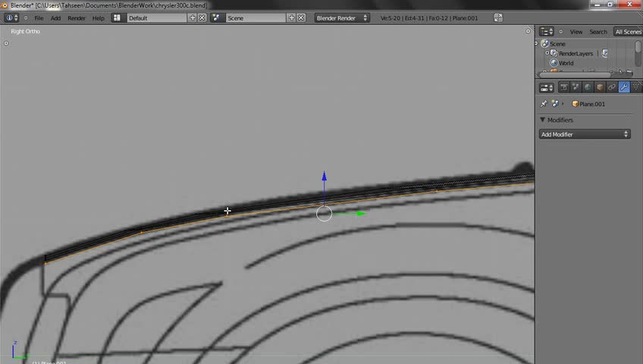Open the Outliner editor type selector
The height and width of the screenshot is (364, 643).
click(x=546, y=32)
